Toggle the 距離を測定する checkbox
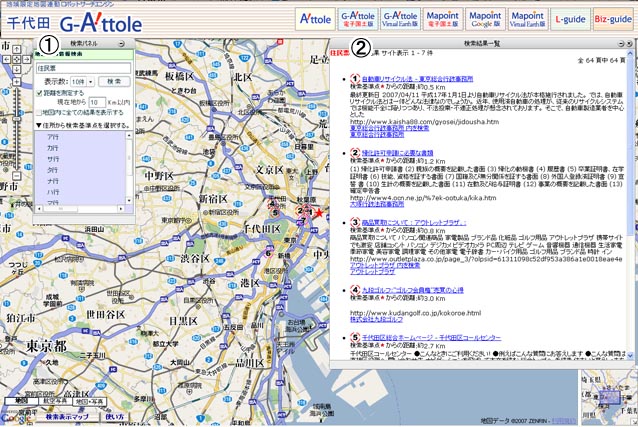The height and width of the screenshot is (427, 638). 39,93
